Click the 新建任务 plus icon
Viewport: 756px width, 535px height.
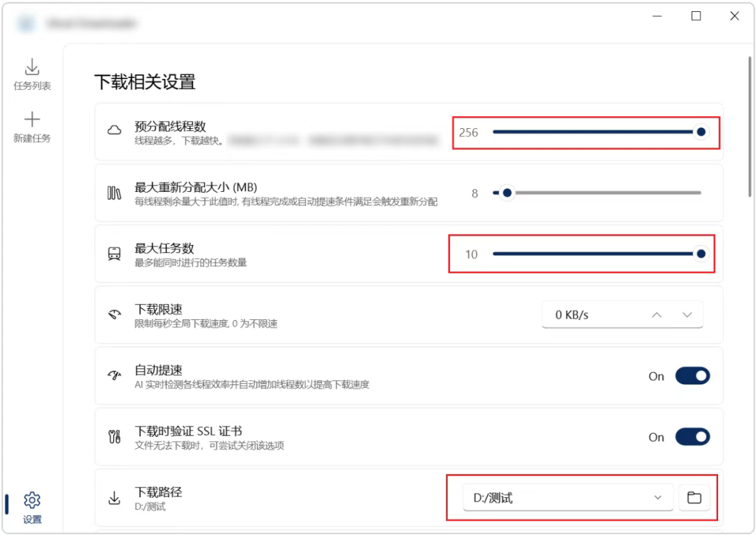click(31, 119)
